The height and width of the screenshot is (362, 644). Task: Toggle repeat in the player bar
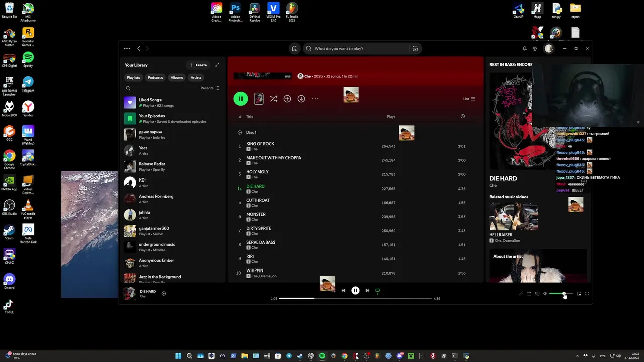pyautogui.click(x=377, y=291)
